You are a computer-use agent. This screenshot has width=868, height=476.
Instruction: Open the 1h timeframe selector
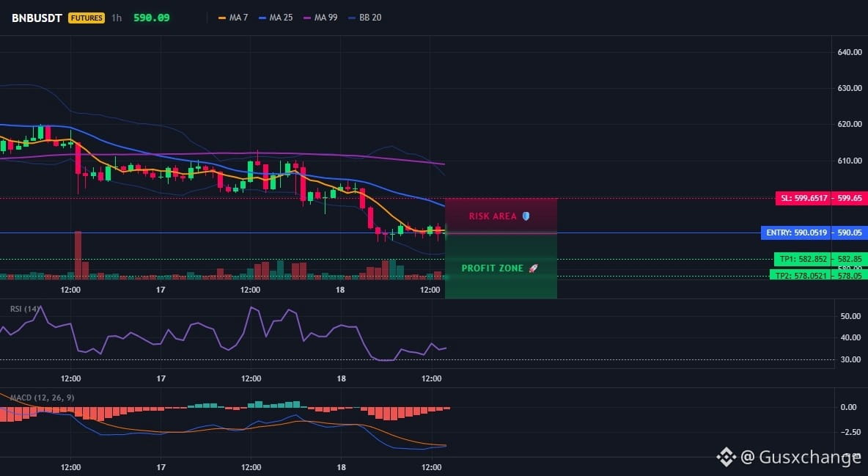pyautogui.click(x=117, y=18)
